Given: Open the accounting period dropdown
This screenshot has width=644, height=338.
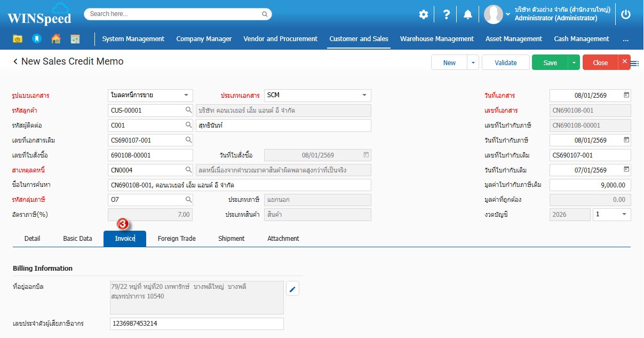Looking at the screenshot, I should coord(624,214).
